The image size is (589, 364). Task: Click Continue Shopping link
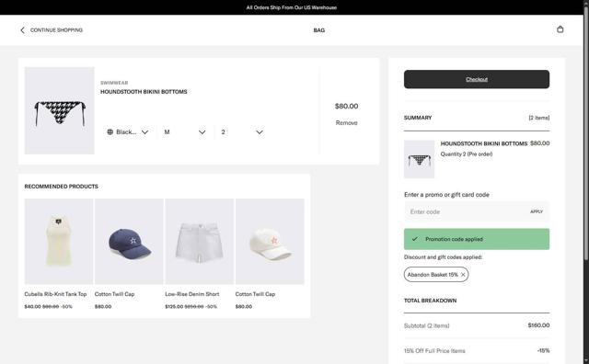[x=56, y=30]
